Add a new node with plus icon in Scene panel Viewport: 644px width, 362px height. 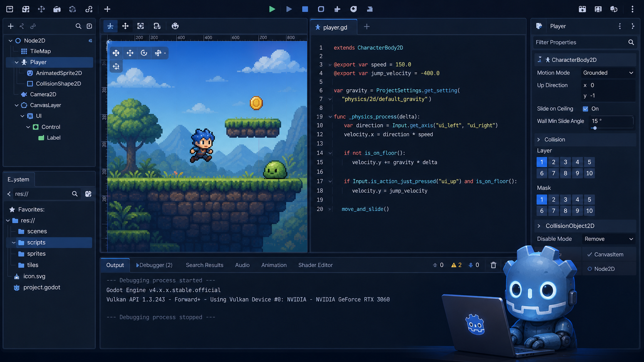coord(11,26)
